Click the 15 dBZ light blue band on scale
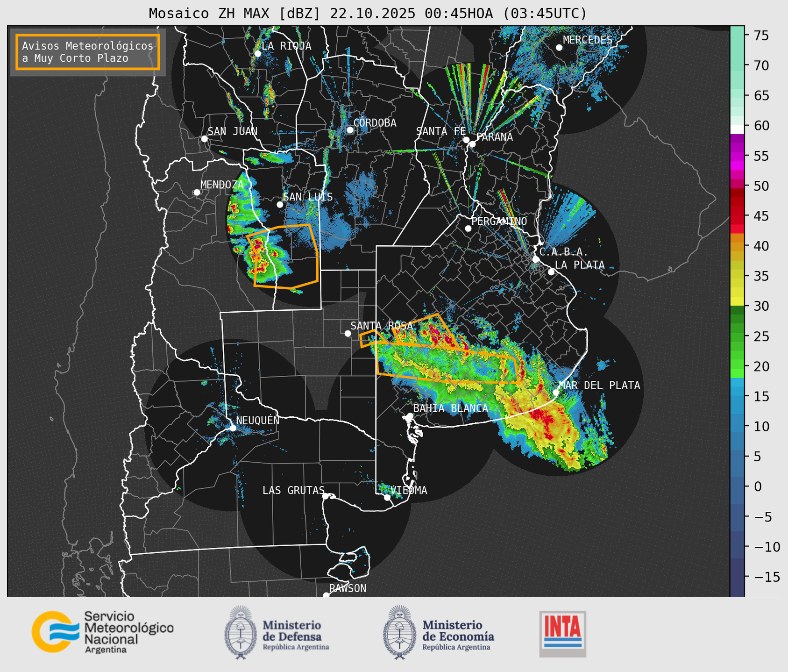788x672 pixels. 737,396
